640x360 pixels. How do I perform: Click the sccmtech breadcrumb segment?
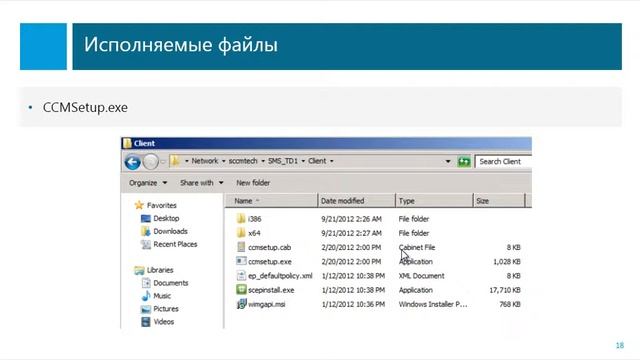[243, 161]
